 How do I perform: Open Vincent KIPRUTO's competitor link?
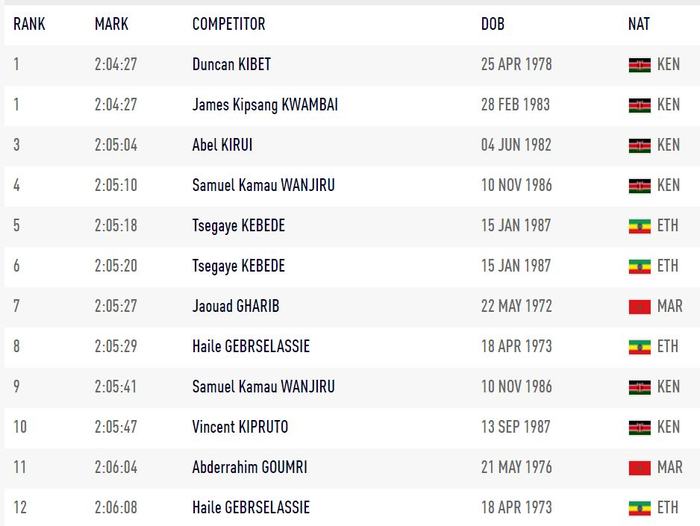coord(240,427)
